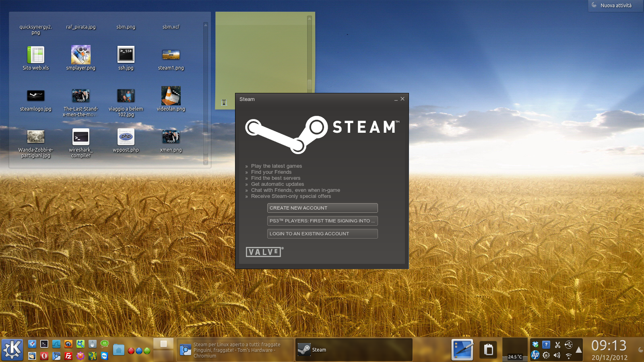Click the Dropbox tray icon
Viewport: 644px width, 362px height.
tap(535, 345)
